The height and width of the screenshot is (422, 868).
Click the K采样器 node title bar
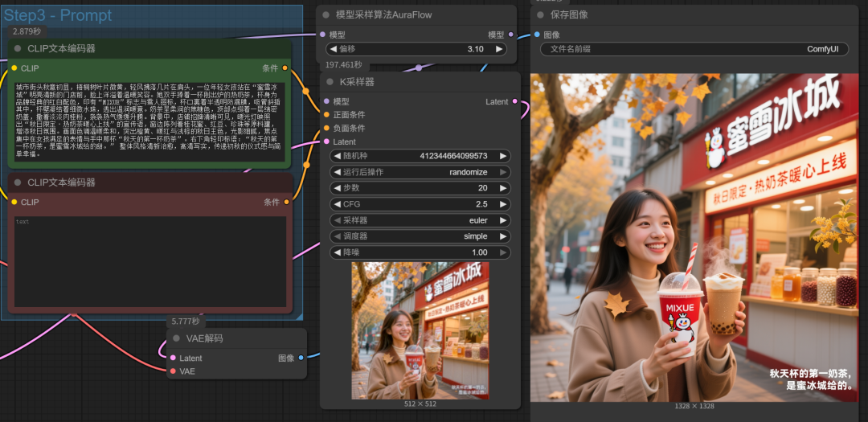point(420,82)
